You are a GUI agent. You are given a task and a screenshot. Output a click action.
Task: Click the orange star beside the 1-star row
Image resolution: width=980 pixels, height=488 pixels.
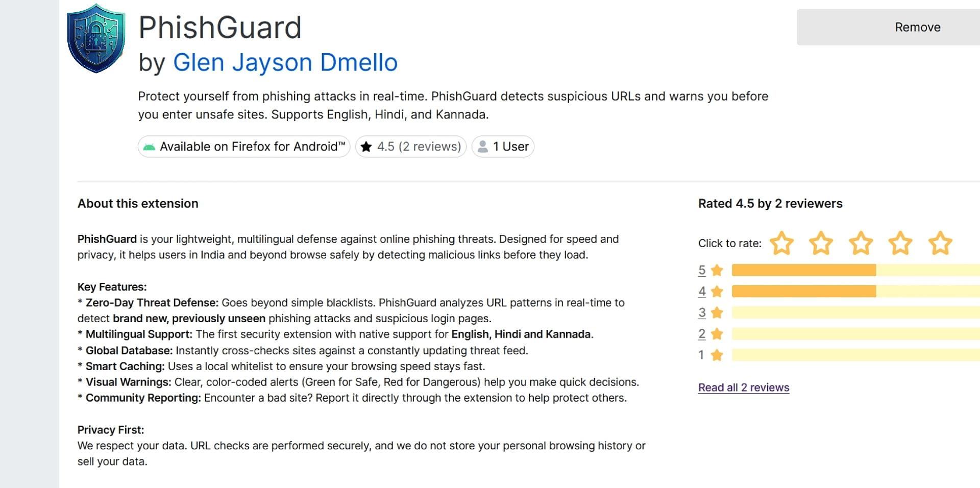click(717, 355)
